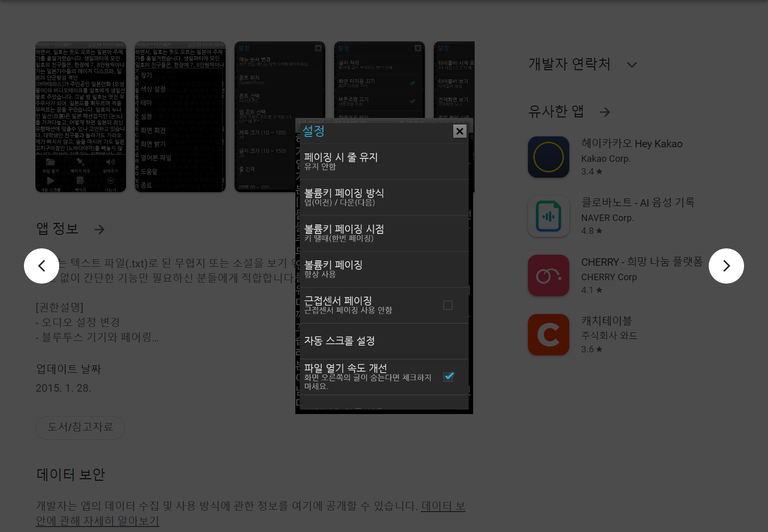Enable the 근접센서 페이징 checkbox
The image size is (768, 532).
(448, 305)
